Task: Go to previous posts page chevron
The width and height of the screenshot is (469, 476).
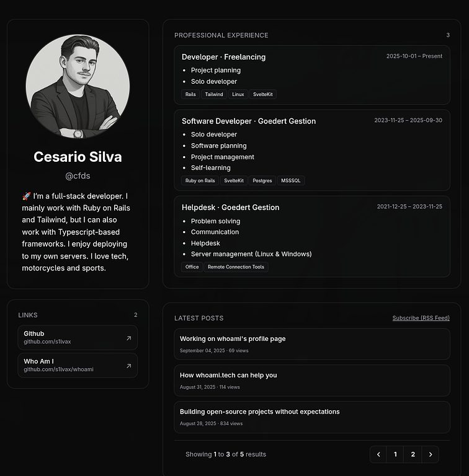Action: pos(378,454)
